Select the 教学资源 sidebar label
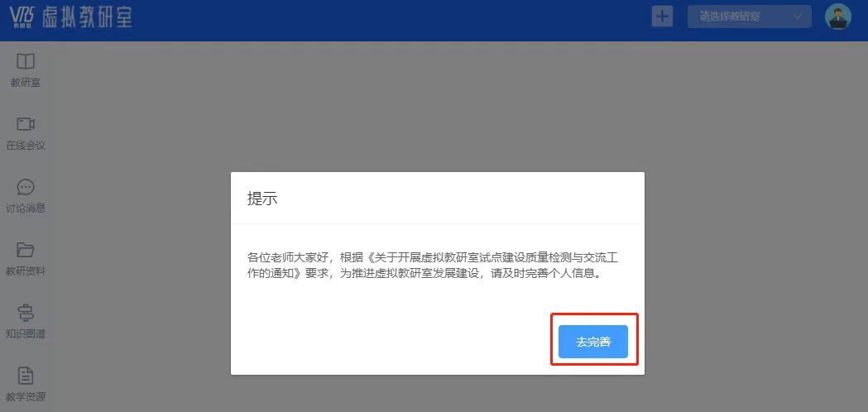The height and width of the screenshot is (412, 868). [26, 397]
